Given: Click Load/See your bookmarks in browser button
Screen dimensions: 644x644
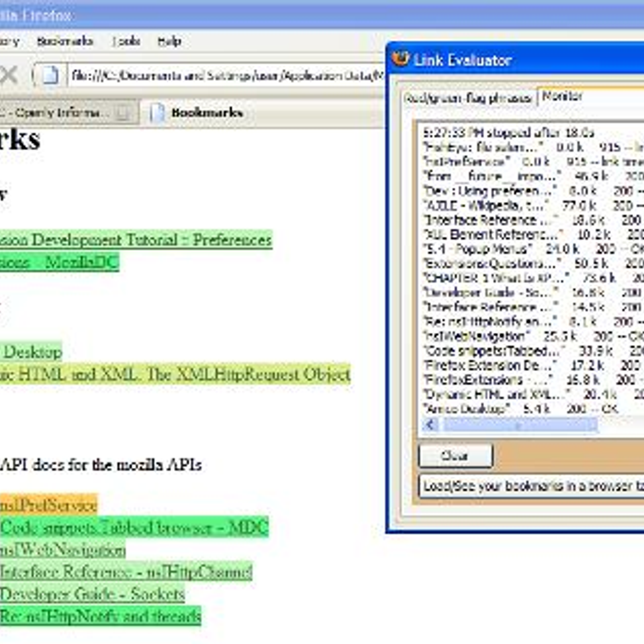Looking at the screenshot, I should coord(532,486).
